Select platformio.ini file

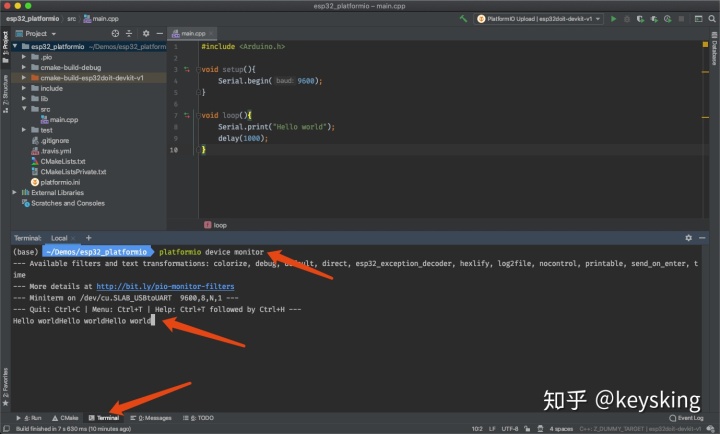coord(60,182)
